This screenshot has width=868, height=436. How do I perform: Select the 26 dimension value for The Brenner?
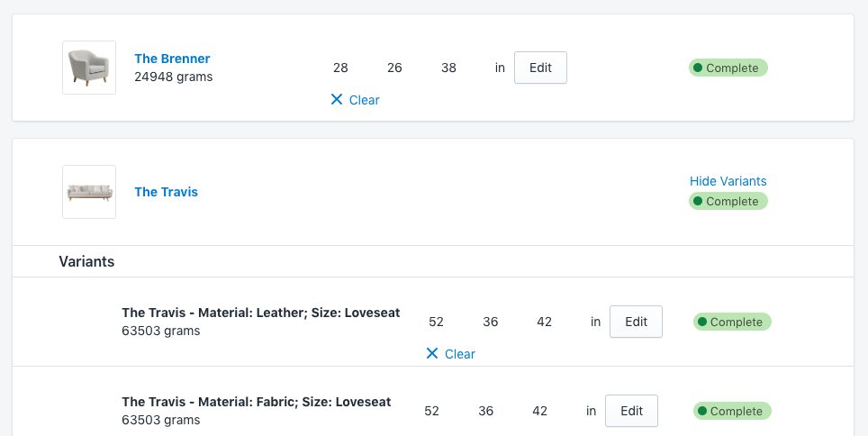pos(394,68)
